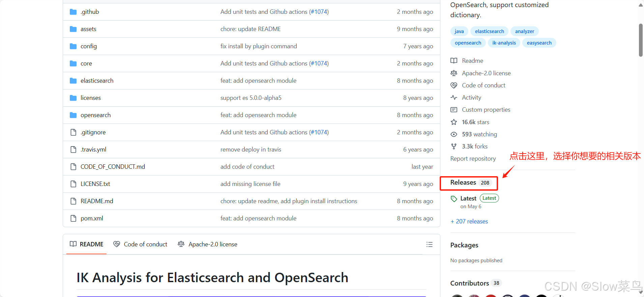Switch to the README tab

pos(87,244)
